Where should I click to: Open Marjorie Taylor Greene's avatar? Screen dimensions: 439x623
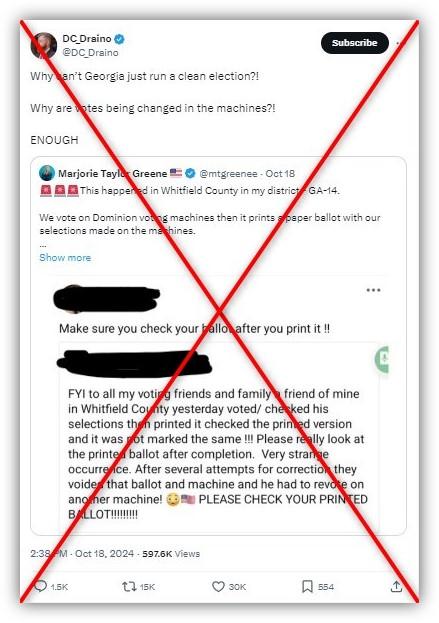click(47, 173)
